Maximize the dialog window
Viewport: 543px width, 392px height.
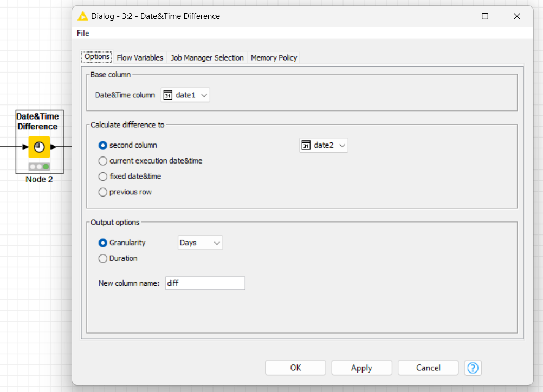(x=485, y=16)
